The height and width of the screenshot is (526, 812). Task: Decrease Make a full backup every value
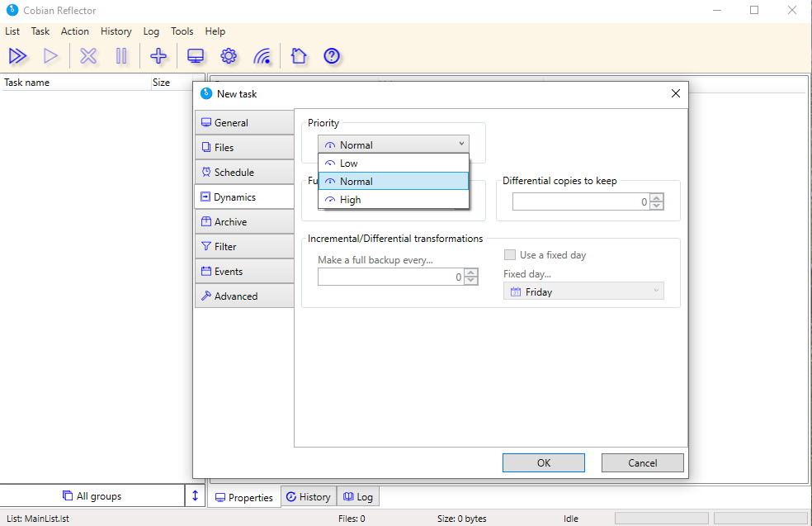470,281
